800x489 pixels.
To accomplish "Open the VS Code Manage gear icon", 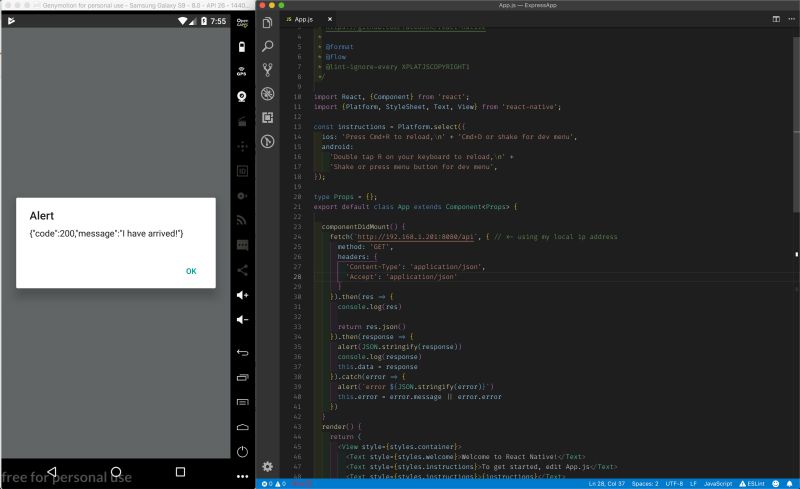I will point(267,466).
